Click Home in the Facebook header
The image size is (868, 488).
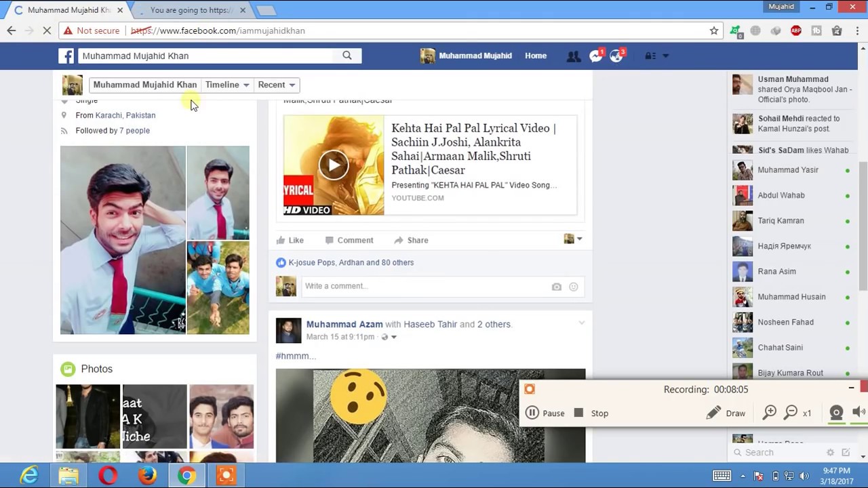[x=536, y=56]
